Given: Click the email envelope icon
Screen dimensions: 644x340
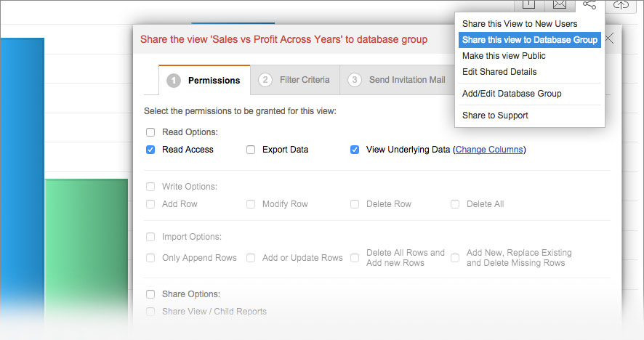Looking at the screenshot, I should 559,5.
